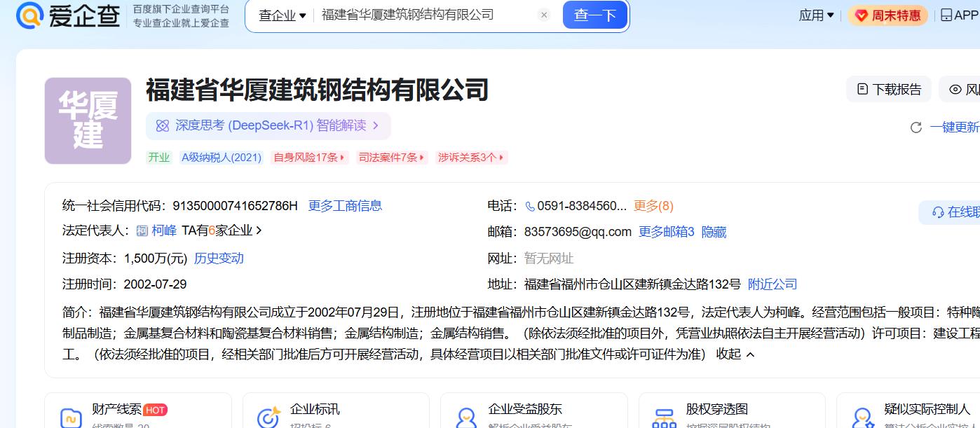Viewport: 980px width, 428px height.
Task: Click the 股权穿透图 card icon
Action: tap(664, 417)
